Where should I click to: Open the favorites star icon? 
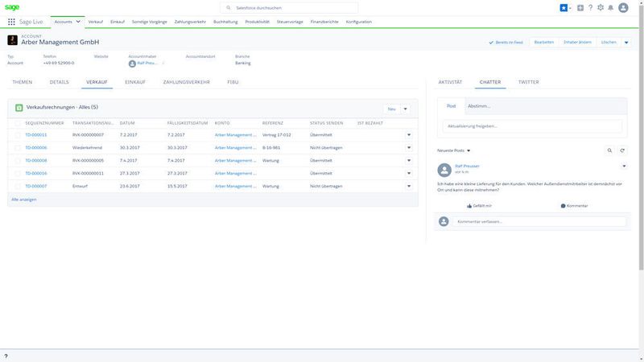[x=563, y=8]
